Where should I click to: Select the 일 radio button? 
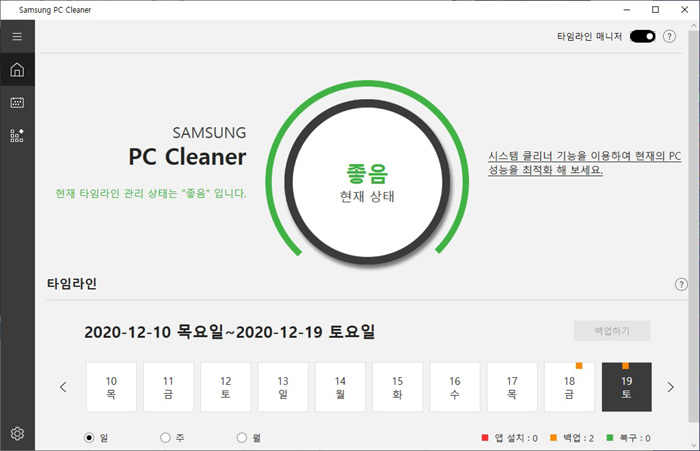point(89,438)
